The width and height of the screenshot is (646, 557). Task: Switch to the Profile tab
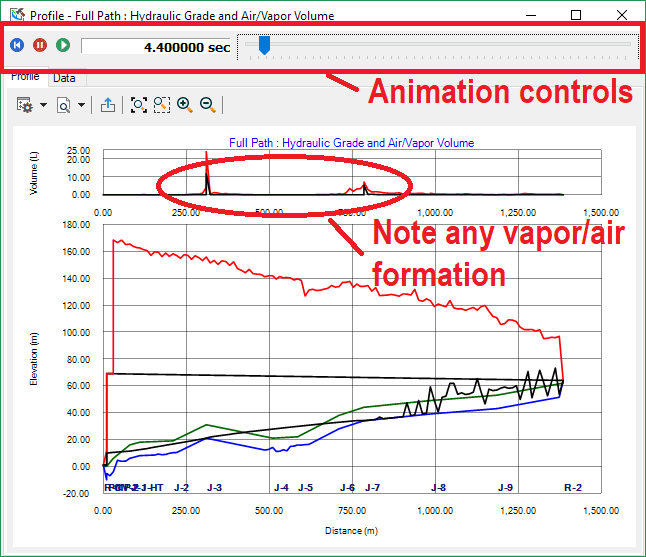(25, 77)
